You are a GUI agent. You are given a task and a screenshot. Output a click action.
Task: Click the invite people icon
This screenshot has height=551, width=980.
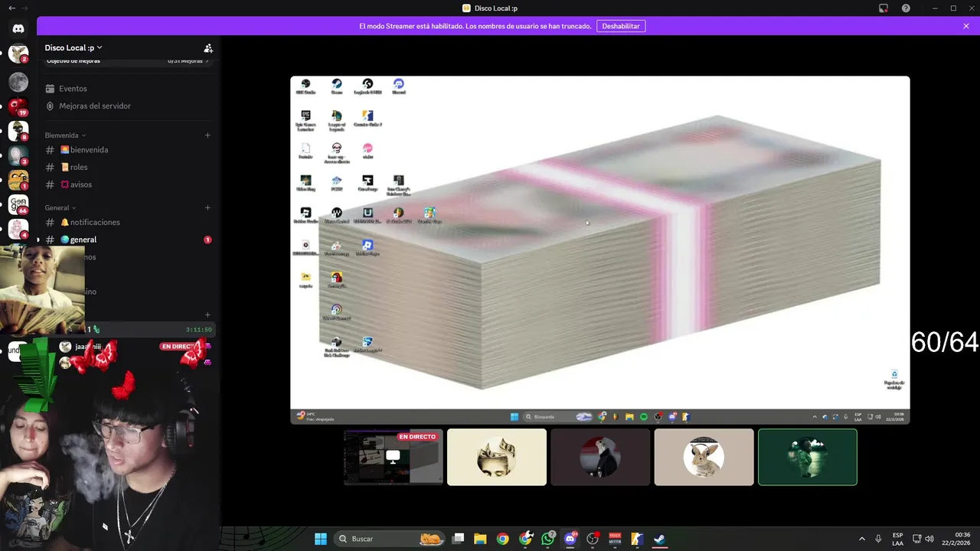(x=208, y=47)
